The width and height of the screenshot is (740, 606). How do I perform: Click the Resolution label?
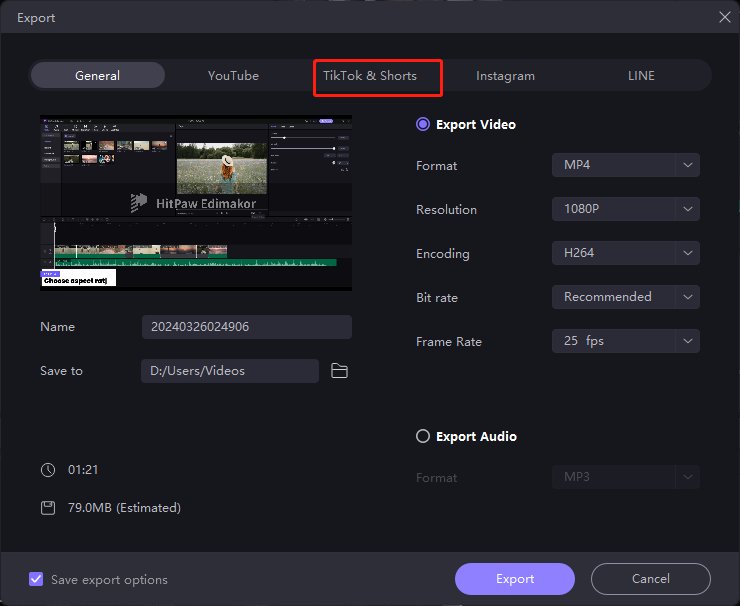click(446, 210)
